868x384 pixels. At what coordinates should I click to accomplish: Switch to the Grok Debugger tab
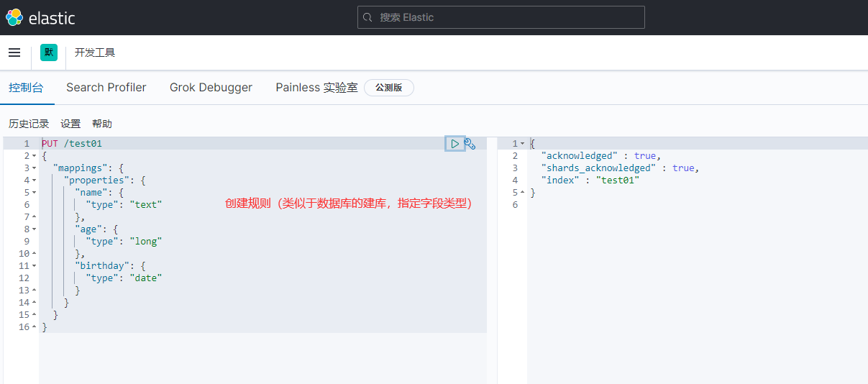pos(211,88)
